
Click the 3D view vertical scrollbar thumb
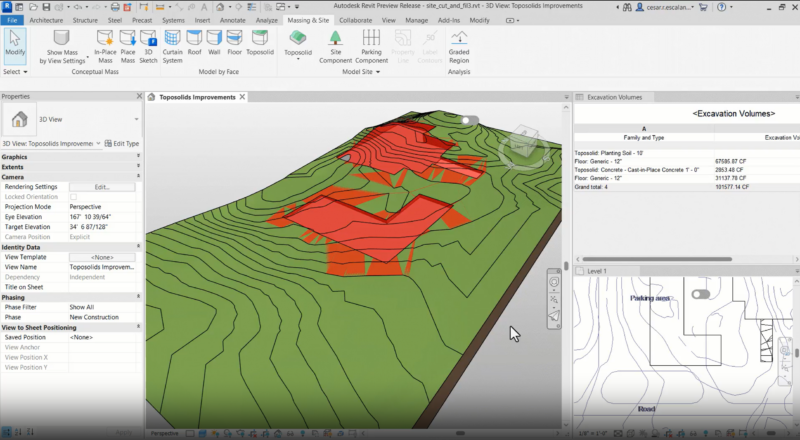pos(566,266)
